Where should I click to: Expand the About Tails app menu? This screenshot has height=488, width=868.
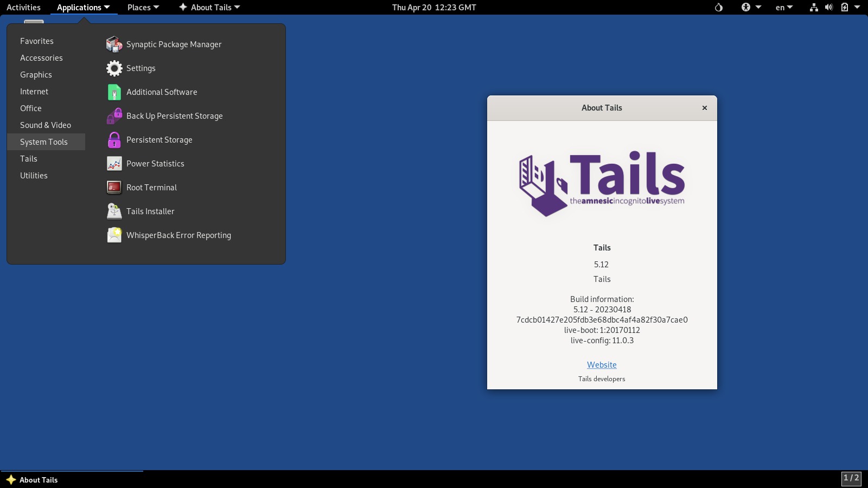pyautogui.click(x=209, y=8)
